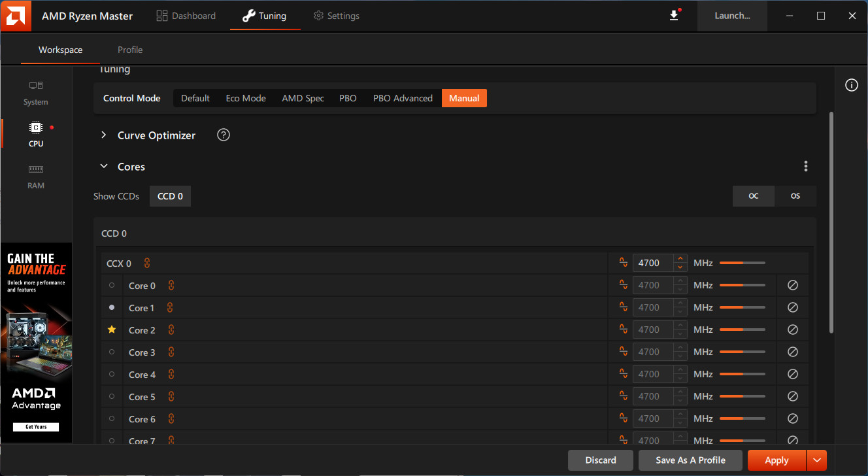Viewport: 868px width, 476px height.
Task: Click the download update icon
Action: 674,16
